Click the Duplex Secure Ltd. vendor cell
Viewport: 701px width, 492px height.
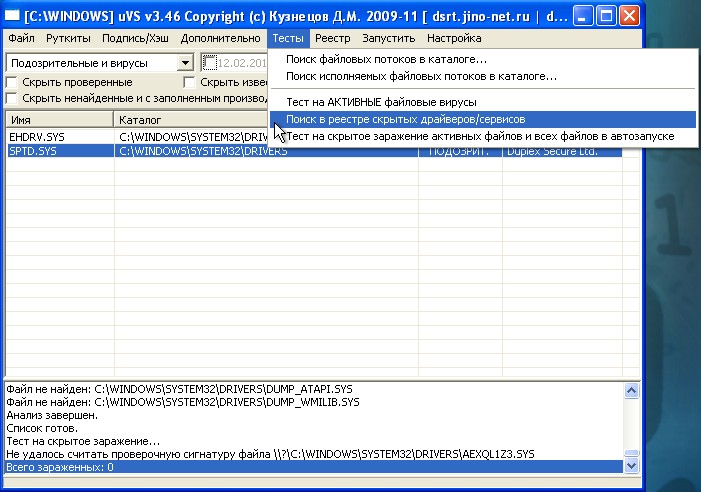[x=562, y=152]
